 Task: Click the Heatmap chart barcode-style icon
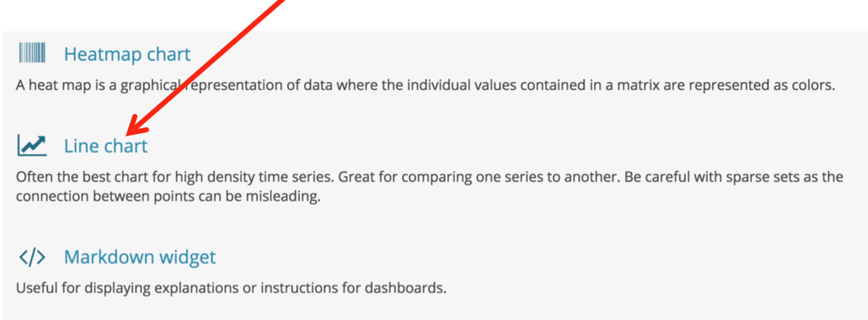pyautogui.click(x=32, y=53)
